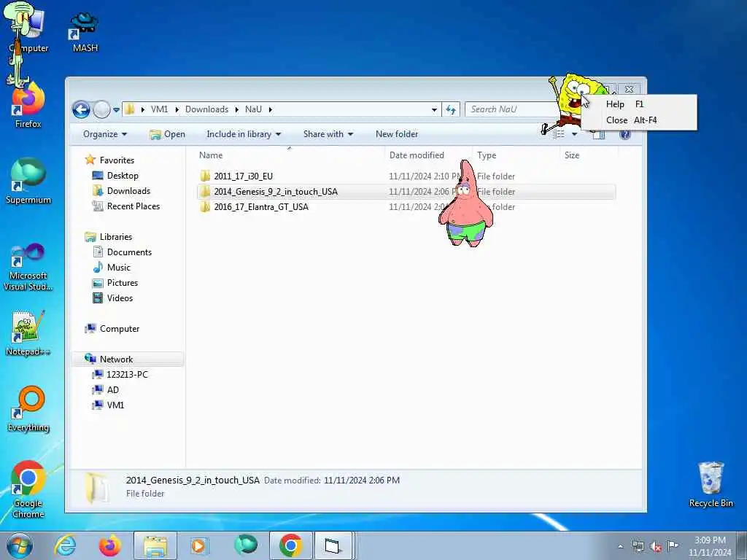The image size is (747, 560).
Task: Select the 2016_17_Elantra_GT_USA folder
Action: (x=261, y=206)
